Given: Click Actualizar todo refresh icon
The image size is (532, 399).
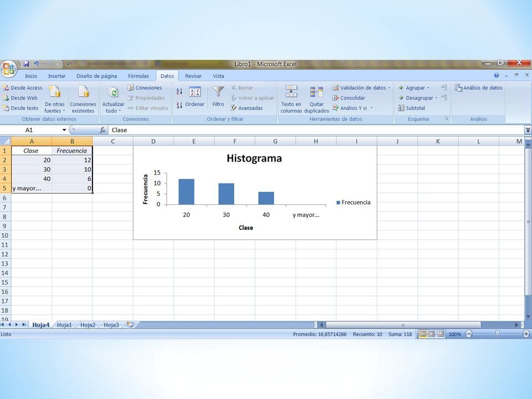Looking at the screenshot, I should (113, 93).
